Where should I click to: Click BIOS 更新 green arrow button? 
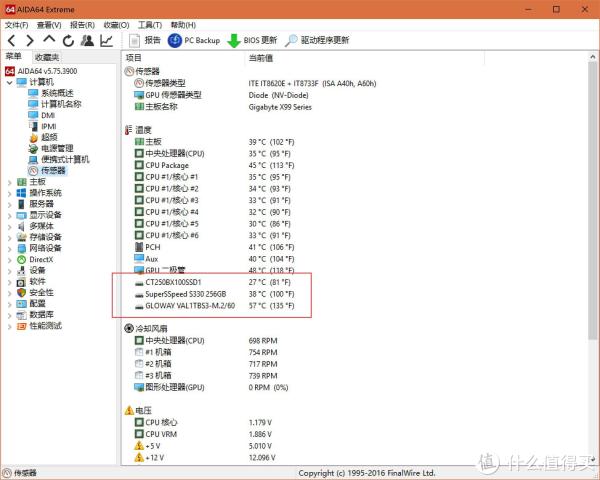tap(252, 40)
